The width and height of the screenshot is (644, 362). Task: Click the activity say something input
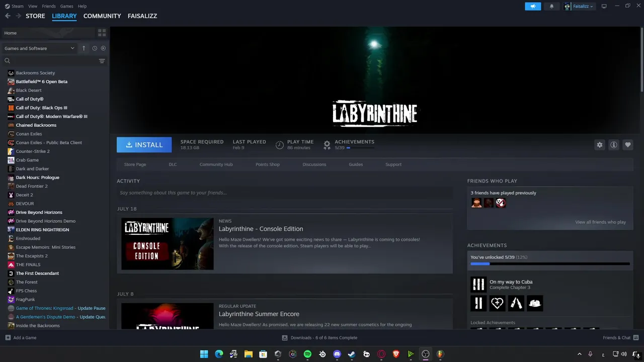pos(285,193)
